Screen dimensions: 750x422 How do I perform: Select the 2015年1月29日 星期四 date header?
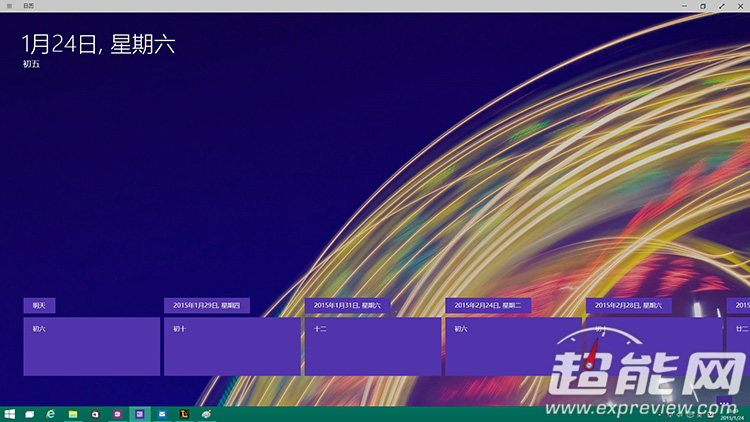tap(207, 305)
